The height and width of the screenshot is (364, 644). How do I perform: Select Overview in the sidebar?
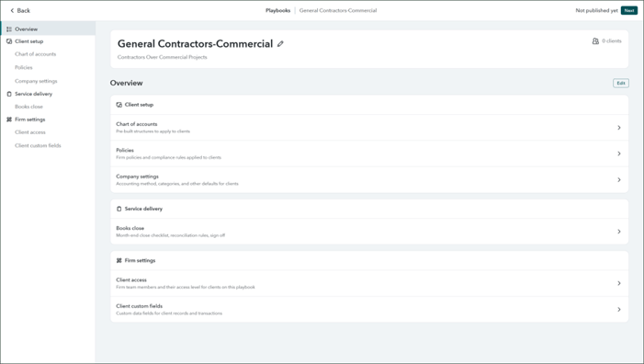(48, 29)
